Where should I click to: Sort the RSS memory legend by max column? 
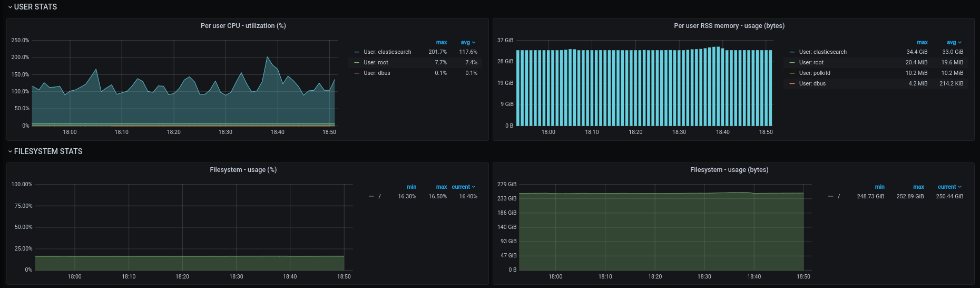coord(922,43)
